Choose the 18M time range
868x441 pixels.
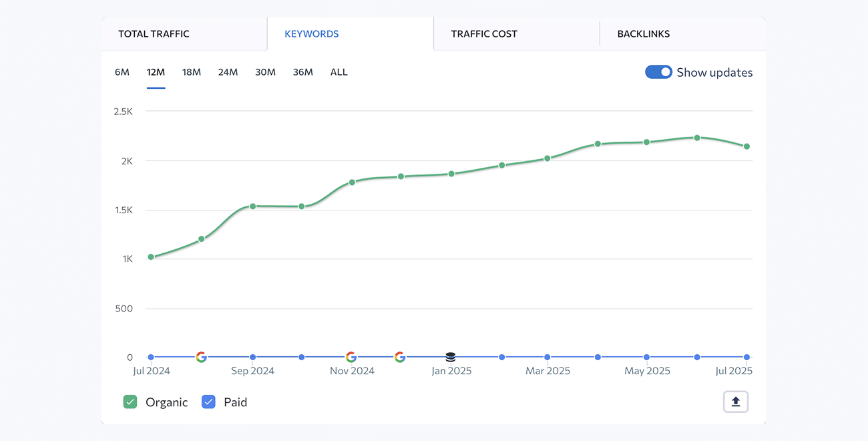coord(192,72)
